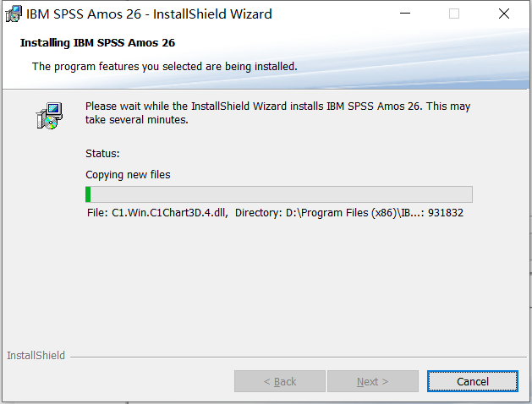Click the 'Copying new files' status text
This screenshot has width=532, height=404.
pos(128,175)
